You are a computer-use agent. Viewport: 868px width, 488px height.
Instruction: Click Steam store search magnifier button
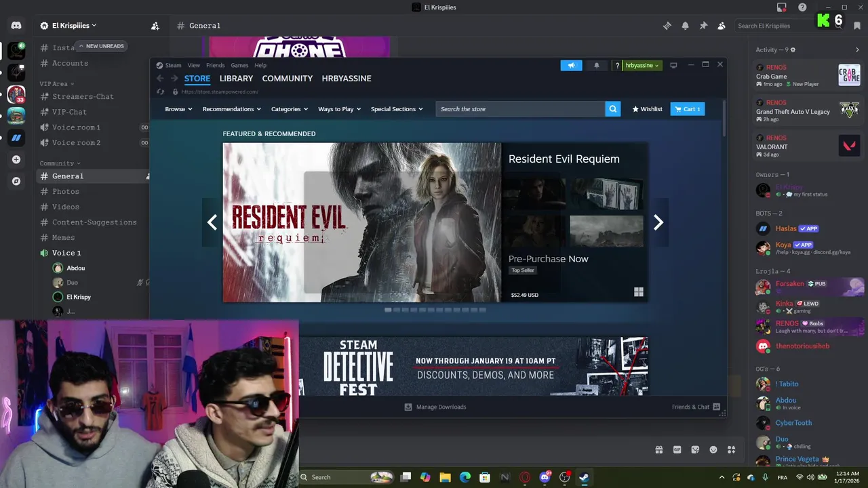click(612, 108)
